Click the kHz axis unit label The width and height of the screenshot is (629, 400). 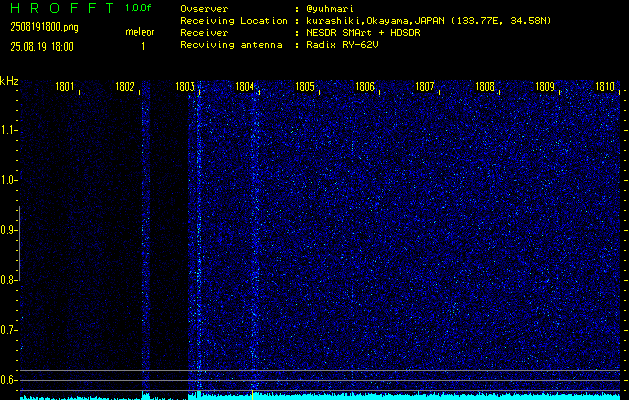(x=9, y=81)
